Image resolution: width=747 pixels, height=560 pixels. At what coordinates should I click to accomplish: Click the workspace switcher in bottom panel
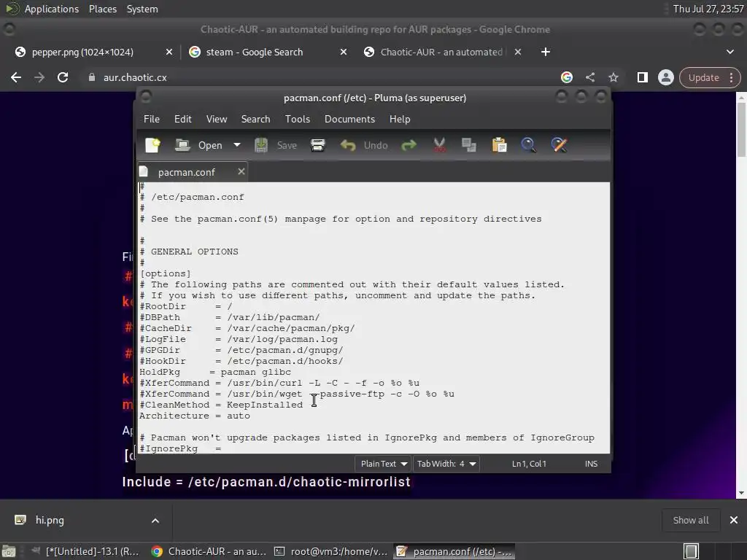[x=691, y=551]
